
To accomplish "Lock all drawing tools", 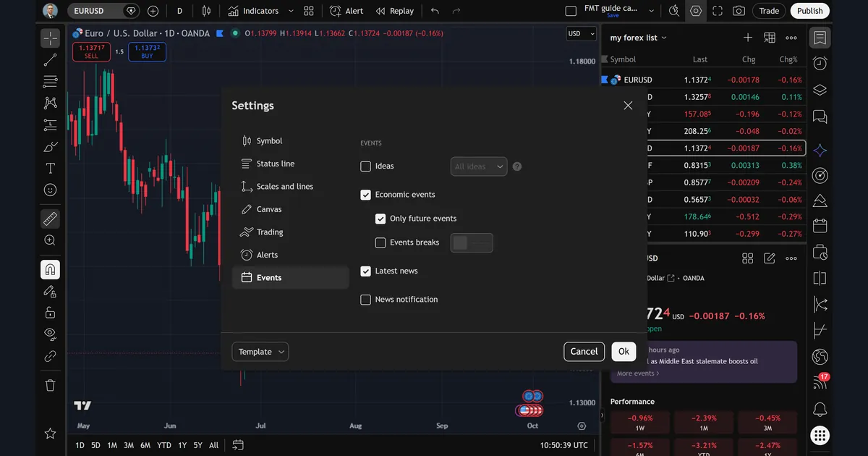I will [50, 313].
